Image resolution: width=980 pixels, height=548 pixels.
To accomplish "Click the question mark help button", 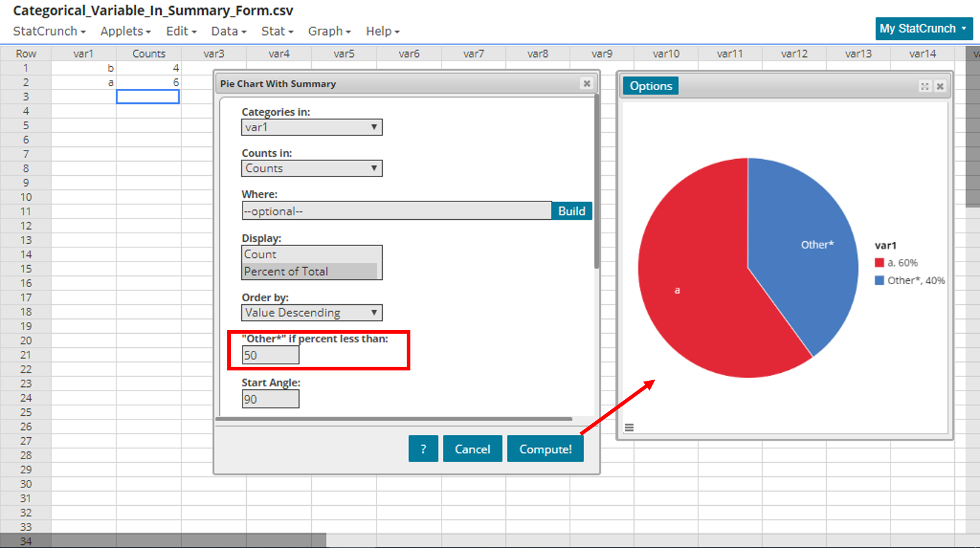I will pos(423,449).
